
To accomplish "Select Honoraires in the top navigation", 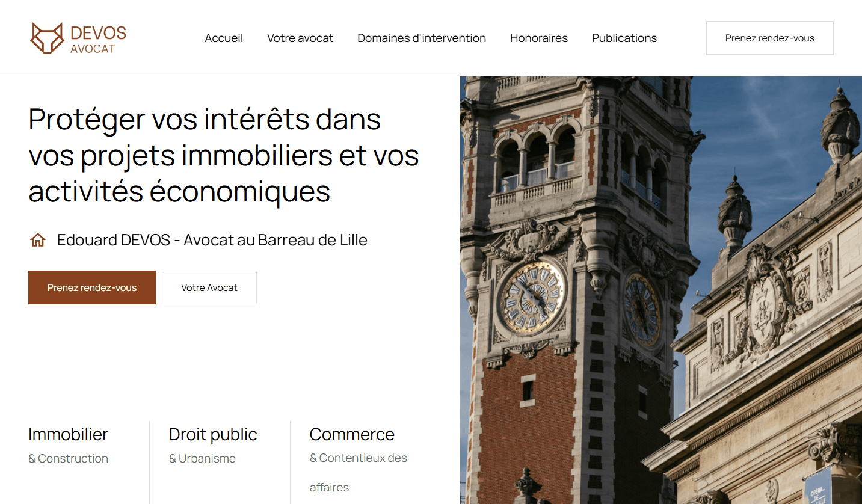I will (x=539, y=38).
